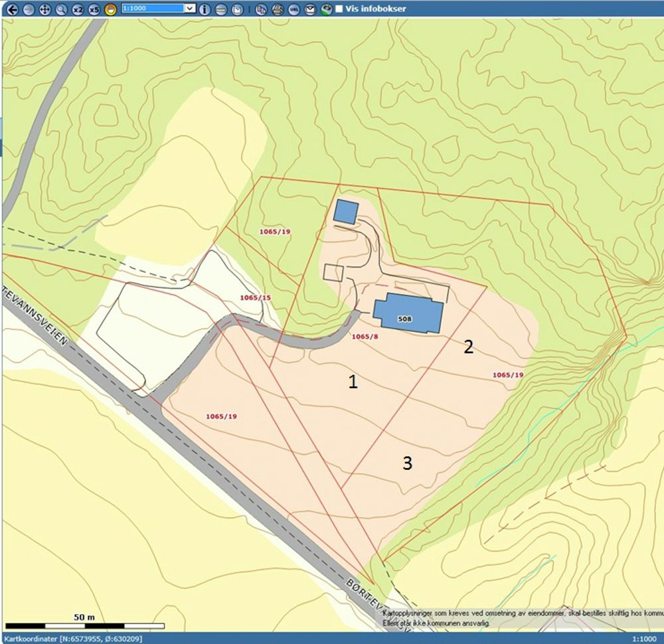Click plot number 3 on the map

407,463
